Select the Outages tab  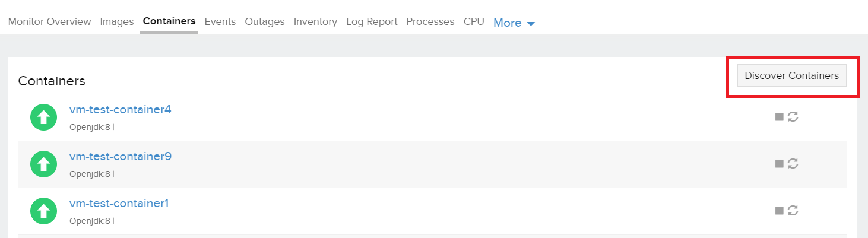[265, 21]
